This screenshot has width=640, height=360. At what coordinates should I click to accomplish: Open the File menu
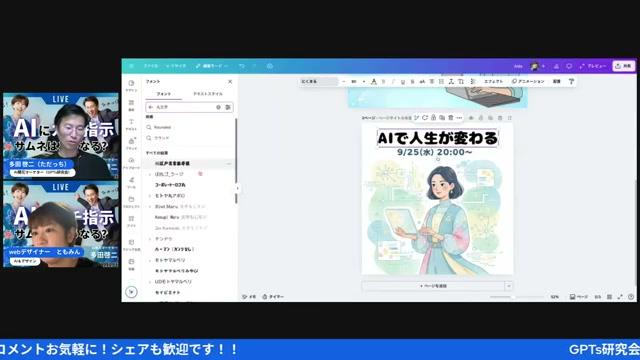tap(151, 66)
